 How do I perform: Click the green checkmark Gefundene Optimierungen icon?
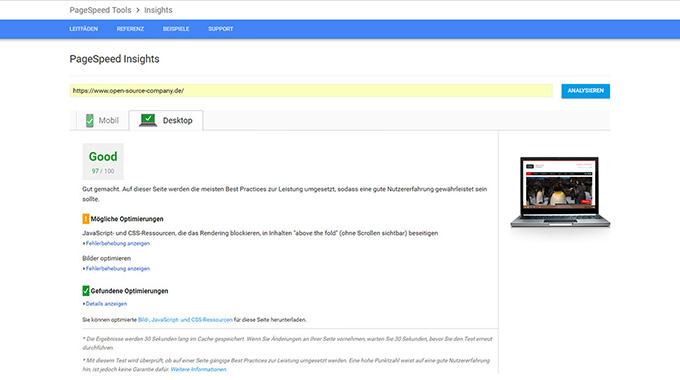coord(86,291)
